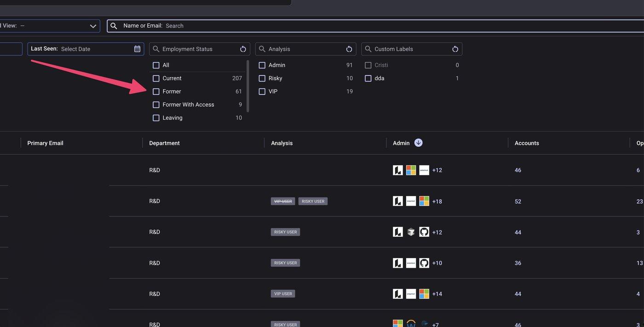The width and height of the screenshot is (644, 327).
Task: Focus the Employment Status search box
Action: (199, 49)
